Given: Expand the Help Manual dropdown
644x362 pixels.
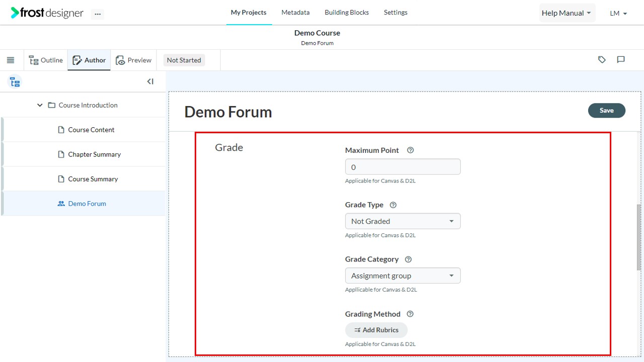Looking at the screenshot, I should pyautogui.click(x=567, y=13).
